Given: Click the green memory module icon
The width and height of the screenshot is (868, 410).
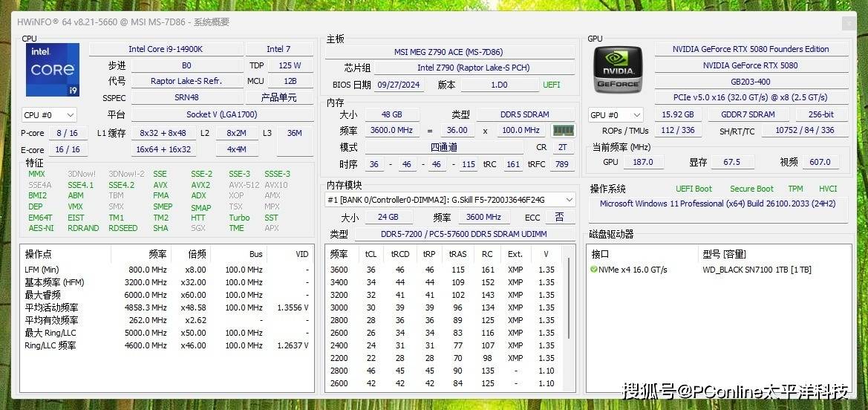Looking at the screenshot, I should pyautogui.click(x=564, y=131).
